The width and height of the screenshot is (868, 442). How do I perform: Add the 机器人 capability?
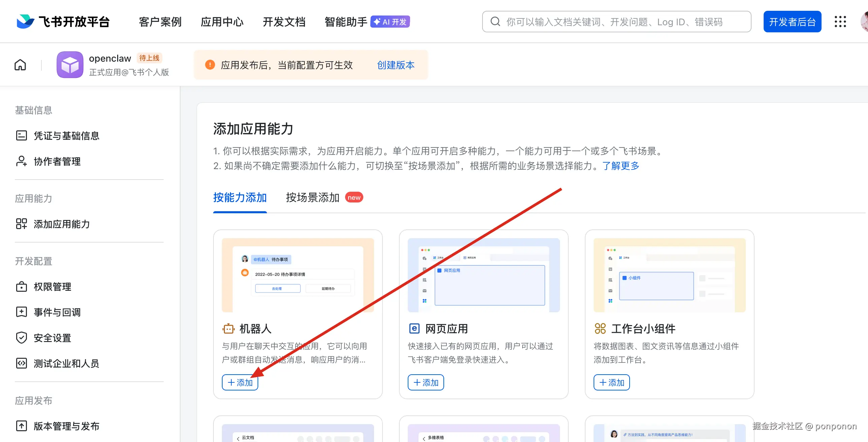240,382
